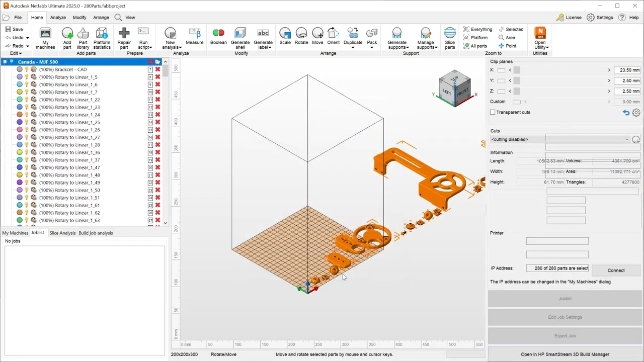Open clip planes gear settings

636,113
